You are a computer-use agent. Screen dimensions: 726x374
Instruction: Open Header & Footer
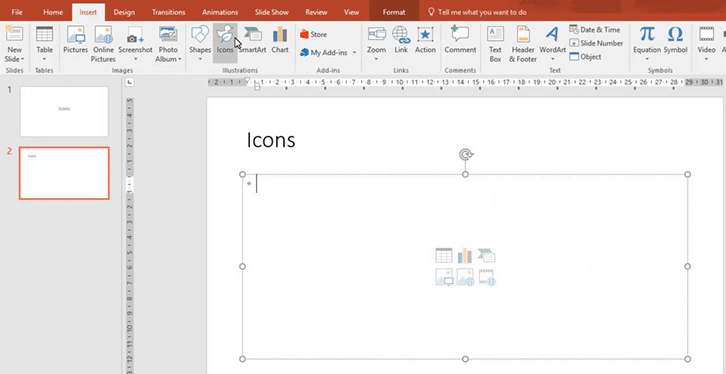(523, 44)
